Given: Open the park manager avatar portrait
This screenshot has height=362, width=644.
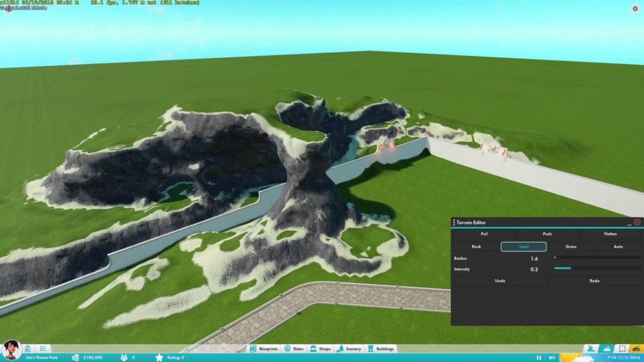Looking at the screenshot, I should click(x=11, y=349).
